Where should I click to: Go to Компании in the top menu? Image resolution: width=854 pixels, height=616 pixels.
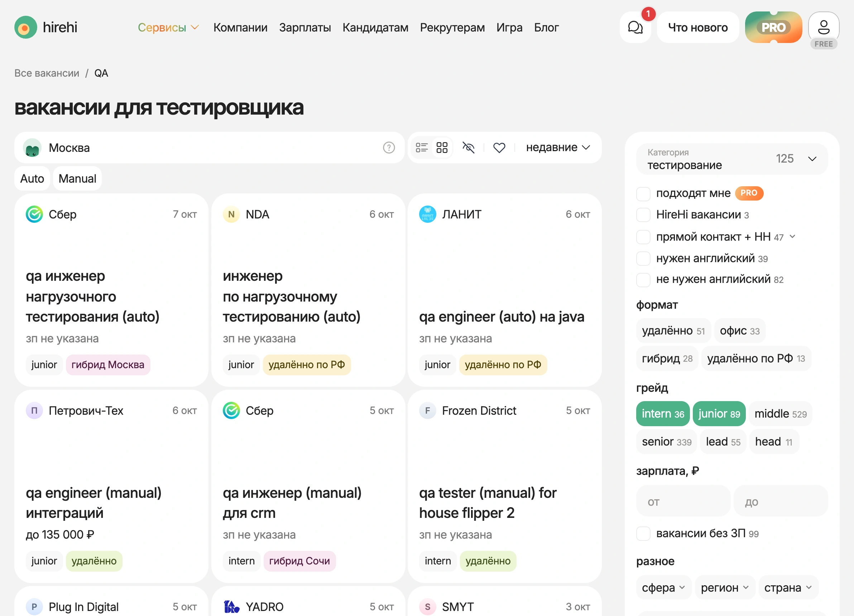[x=240, y=27]
